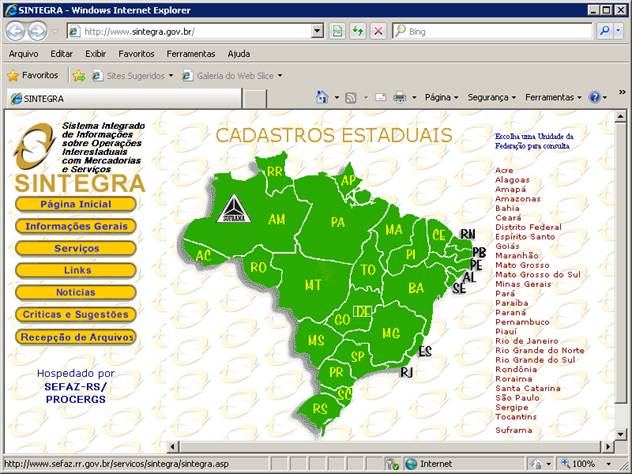
Task: Click the Read Mail envelope icon
Action: [x=380, y=97]
